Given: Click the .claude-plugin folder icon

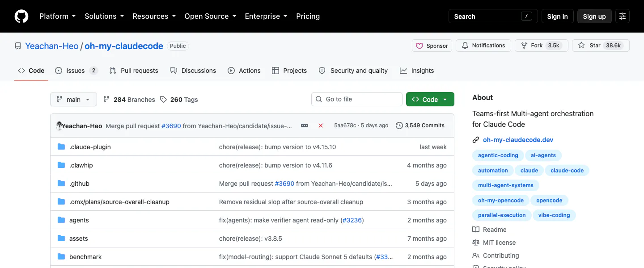Looking at the screenshot, I should point(61,147).
